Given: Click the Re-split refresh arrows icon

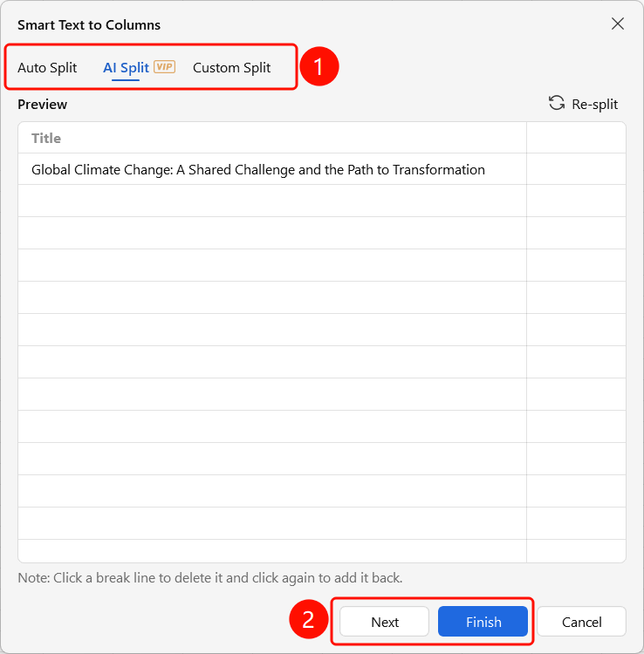Looking at the screenshot, I should [557, 103].
